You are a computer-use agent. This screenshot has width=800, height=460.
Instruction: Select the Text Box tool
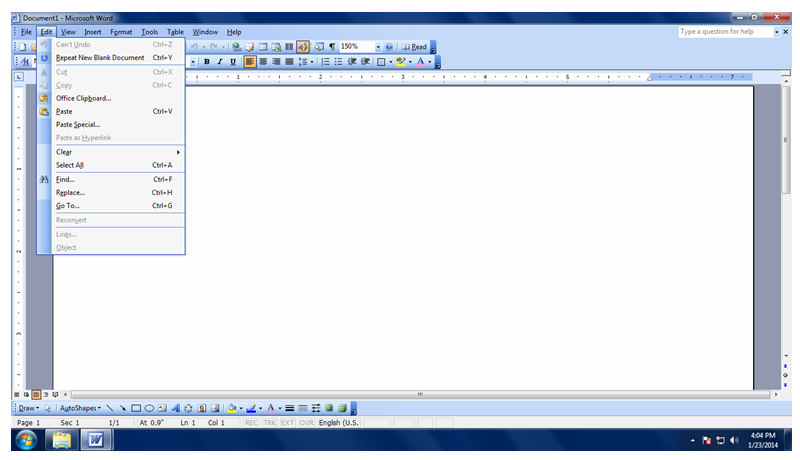tap(162, 408)
